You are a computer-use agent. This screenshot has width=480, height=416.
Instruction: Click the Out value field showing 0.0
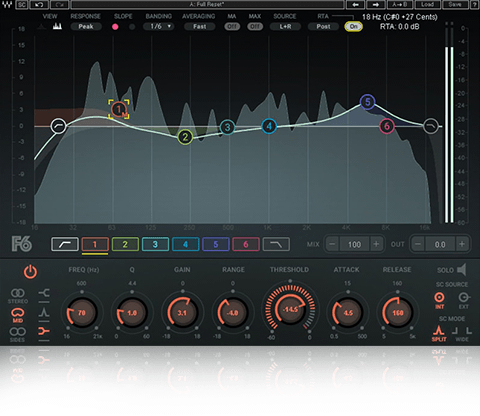pyautogui.click(x=440, y=244)
